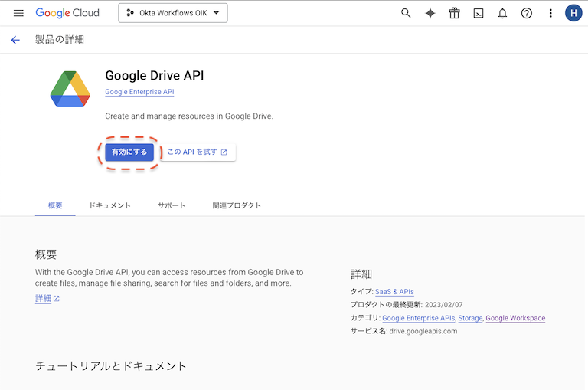Open the notifications bell
Image resolution: width=588 pixels, height=390 pixels.
pyautogui.click(x=502, y=13)
